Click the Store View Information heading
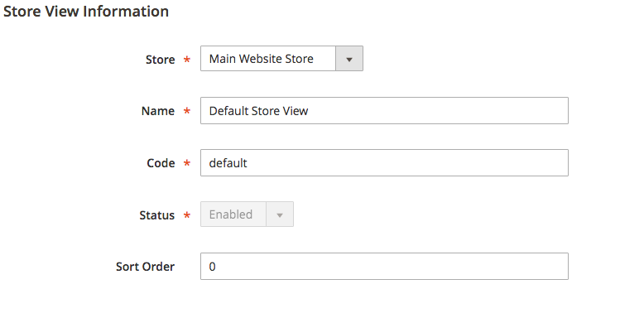 [x=86, y=12]
